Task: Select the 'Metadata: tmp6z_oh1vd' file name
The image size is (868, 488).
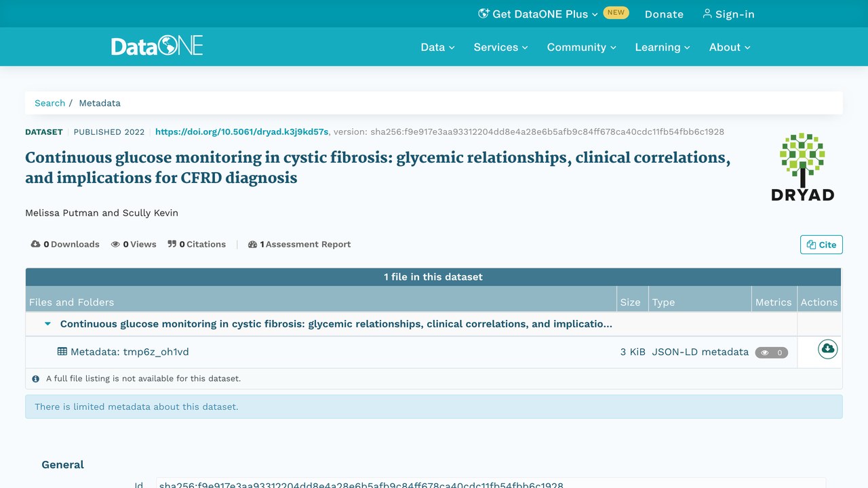Action: pos(130,352)
